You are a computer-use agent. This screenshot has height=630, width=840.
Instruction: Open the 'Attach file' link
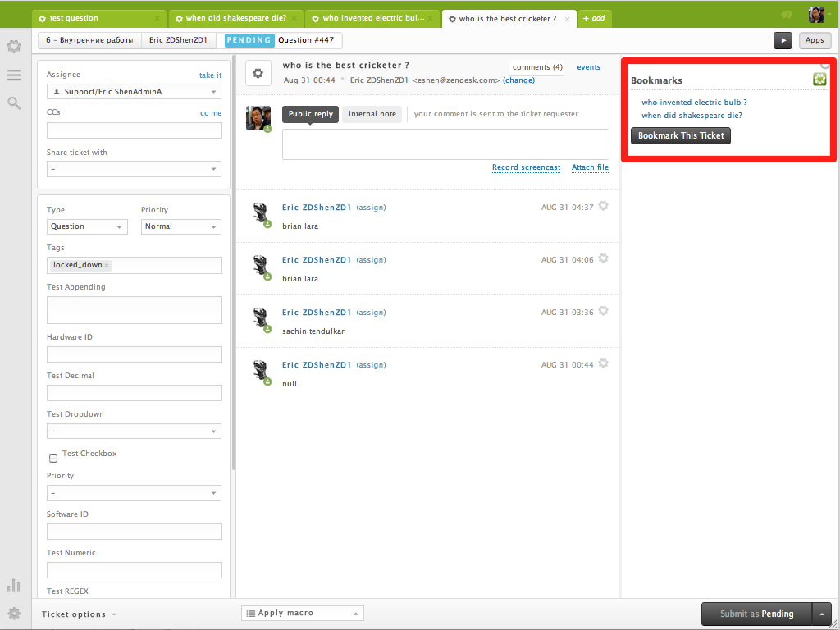(590, 167)
